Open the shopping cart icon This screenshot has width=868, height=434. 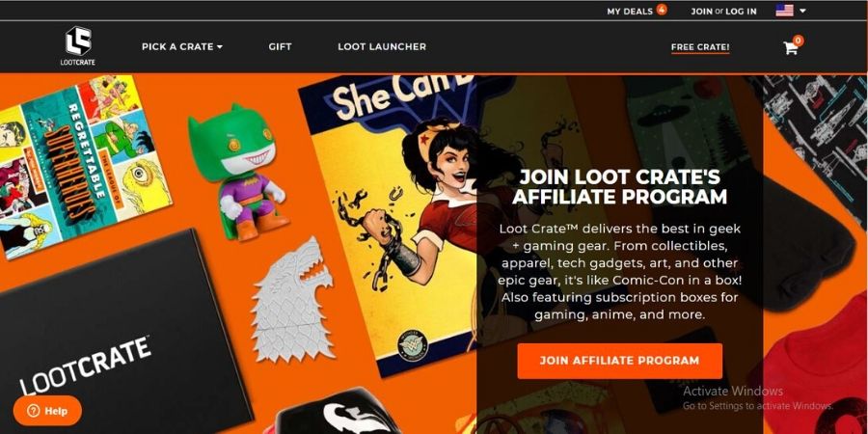[791, 48]
